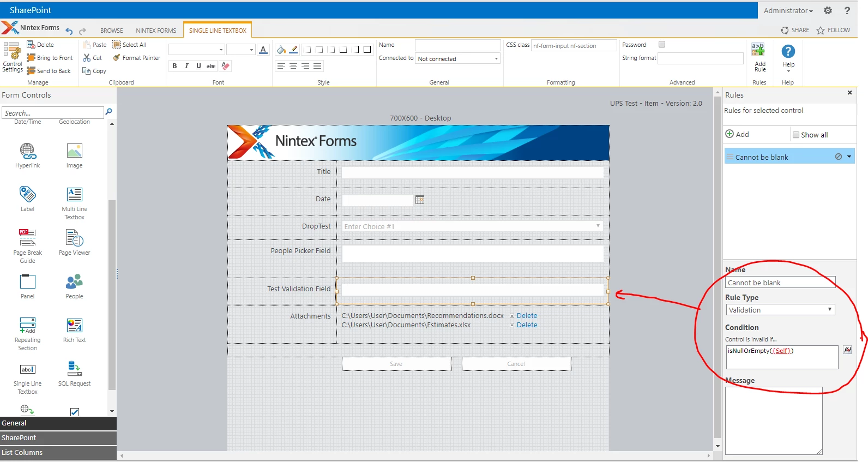The image size is (868, 462).
Task: Select the Rich Text control
Action: click(x=75, y=330)
